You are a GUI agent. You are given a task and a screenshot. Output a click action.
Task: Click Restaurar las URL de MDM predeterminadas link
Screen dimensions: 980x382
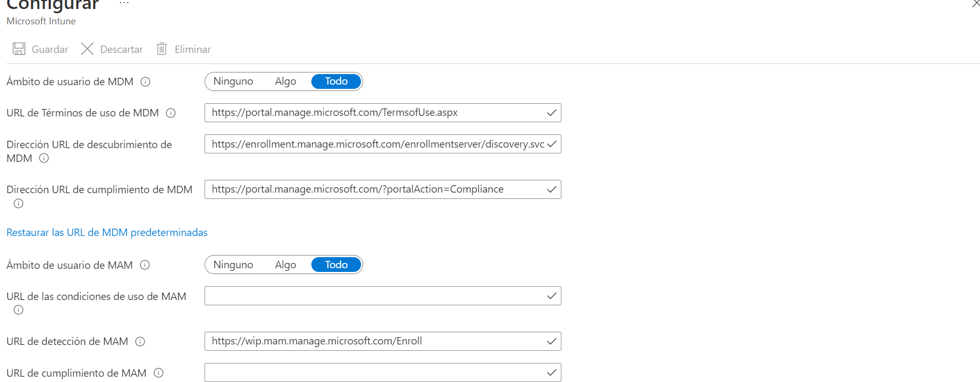pyautogui.click(x=107, y=233)
